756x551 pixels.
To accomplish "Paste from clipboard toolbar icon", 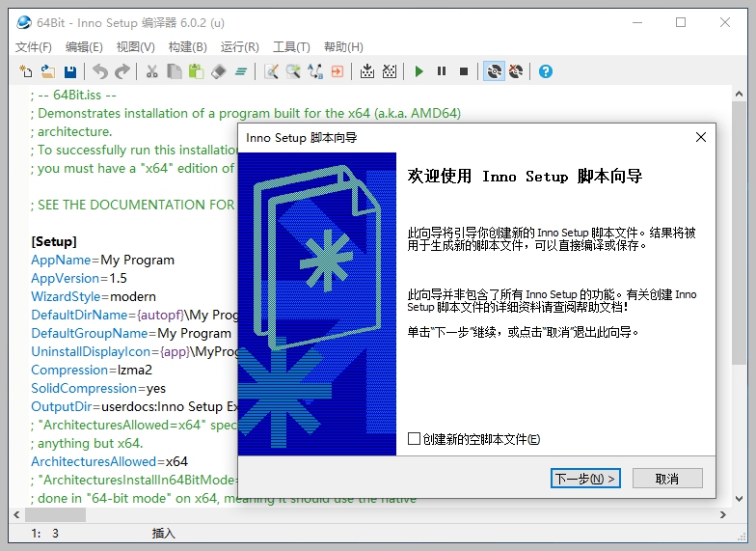I will coord(197,71).
